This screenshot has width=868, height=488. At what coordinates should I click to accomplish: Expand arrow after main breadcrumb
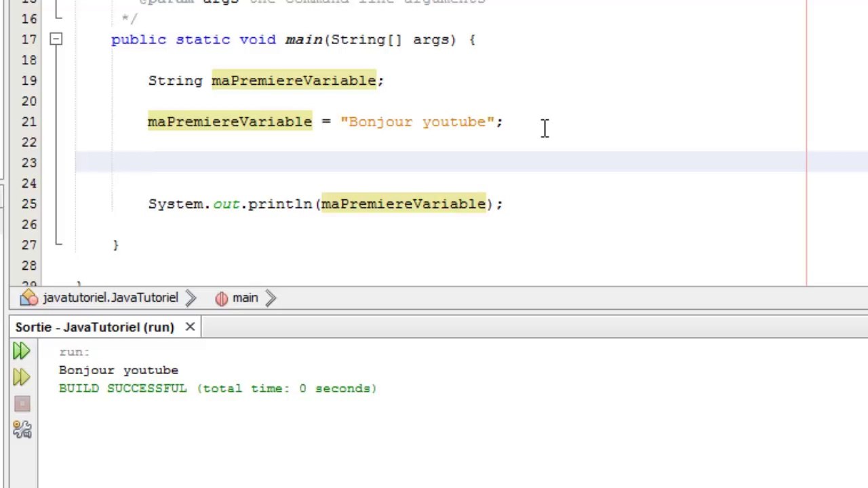pos(270,298)
